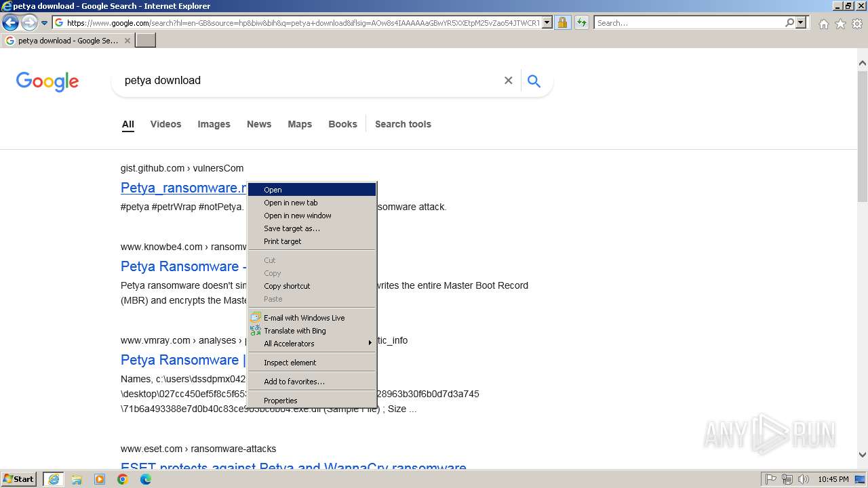868x488 pixels.
Task: Click the IE Forward navigation arrow
Action: click(29, 23)
